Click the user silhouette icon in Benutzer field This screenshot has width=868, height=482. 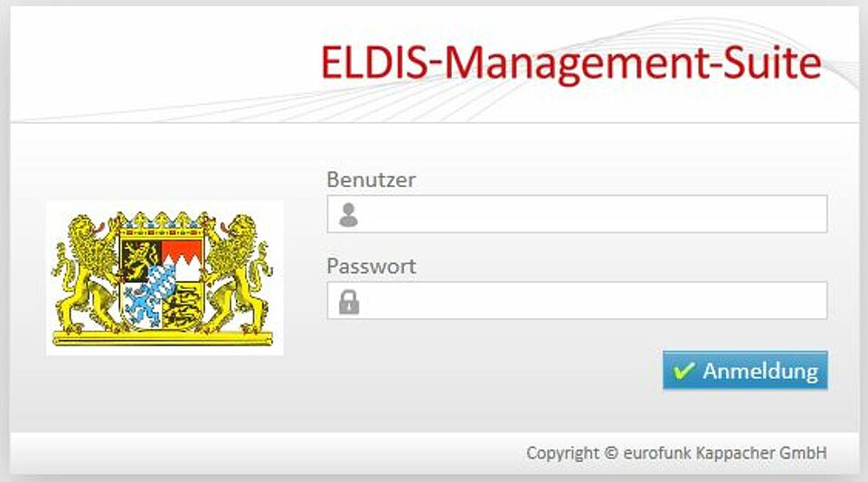pos(348,214)
